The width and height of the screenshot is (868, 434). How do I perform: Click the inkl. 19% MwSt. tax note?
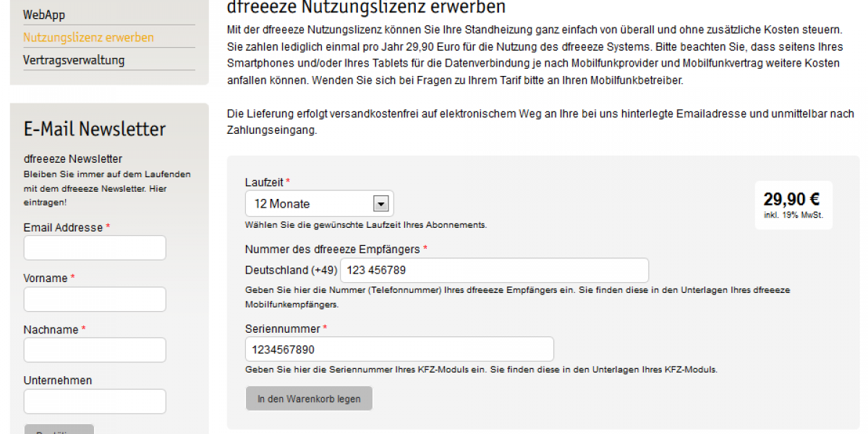point(793,215)
